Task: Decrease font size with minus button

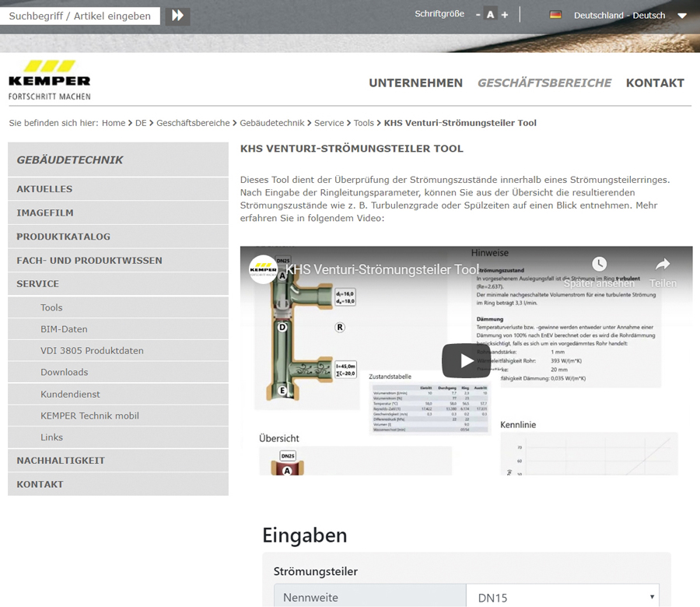Action: point(478,16)
